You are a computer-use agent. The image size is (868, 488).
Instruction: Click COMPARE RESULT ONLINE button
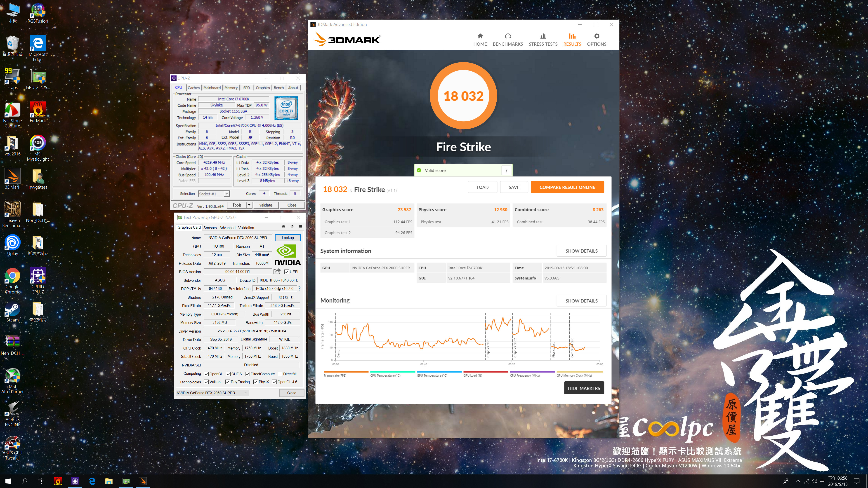tap(567, 187)
